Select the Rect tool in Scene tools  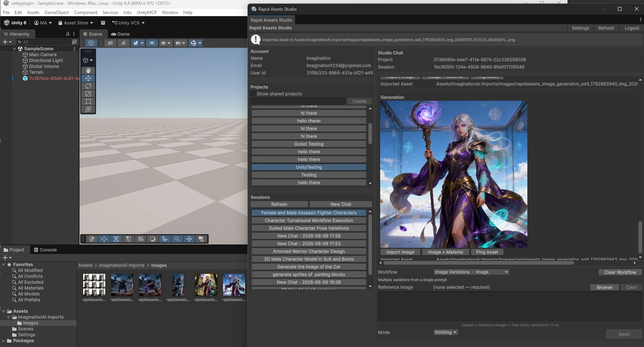(x=88, y=101)
